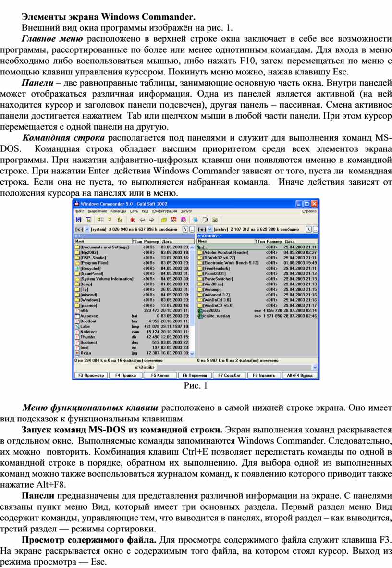This screenshot has height=568, width=392.
Task: Click the FTP connect toolbar icon
Action: [x=173, y=220]
